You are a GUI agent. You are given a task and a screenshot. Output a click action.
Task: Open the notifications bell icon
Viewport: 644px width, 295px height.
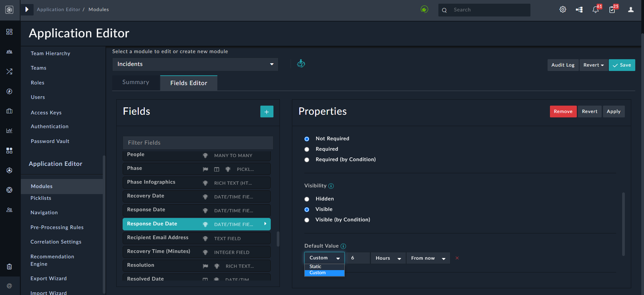596,10
